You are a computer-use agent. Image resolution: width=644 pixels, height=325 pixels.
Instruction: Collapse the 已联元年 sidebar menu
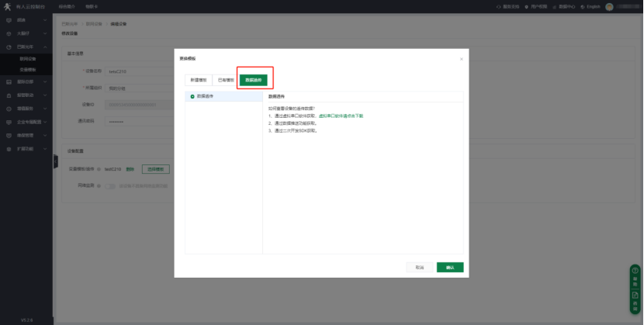(x=26, y=47)
